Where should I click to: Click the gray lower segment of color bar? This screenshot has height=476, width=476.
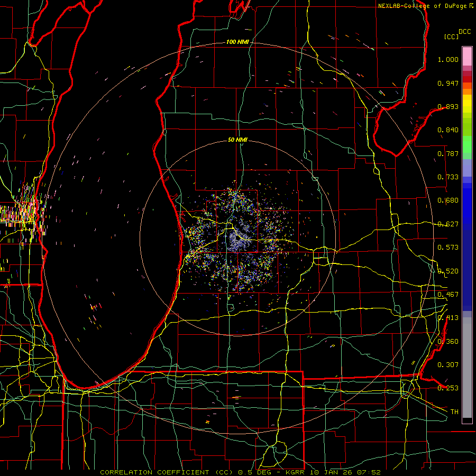tap(467, 368)
